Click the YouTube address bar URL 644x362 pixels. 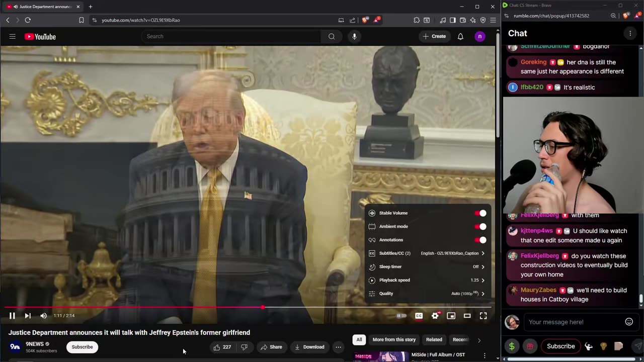(x=140, y=20)
